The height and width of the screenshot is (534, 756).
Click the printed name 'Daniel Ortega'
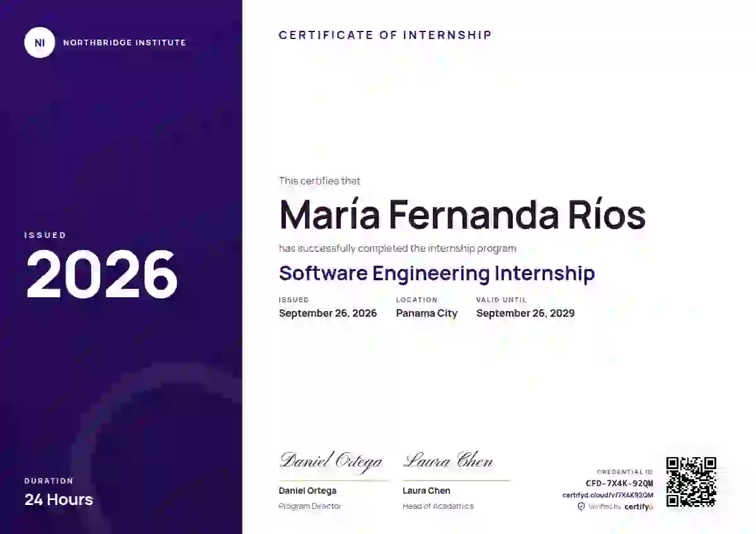point(307,491)
